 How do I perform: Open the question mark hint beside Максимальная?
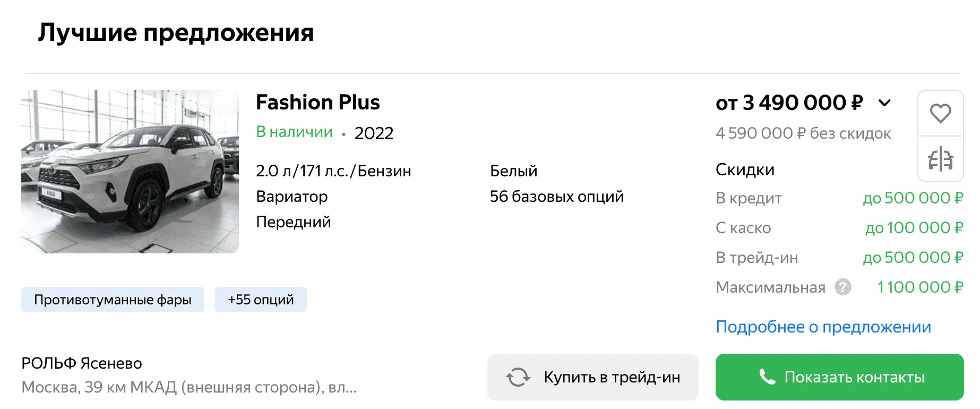843,287
